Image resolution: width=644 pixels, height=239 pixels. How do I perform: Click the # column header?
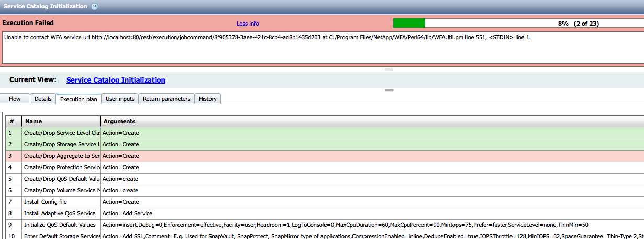tap(14, 121)
